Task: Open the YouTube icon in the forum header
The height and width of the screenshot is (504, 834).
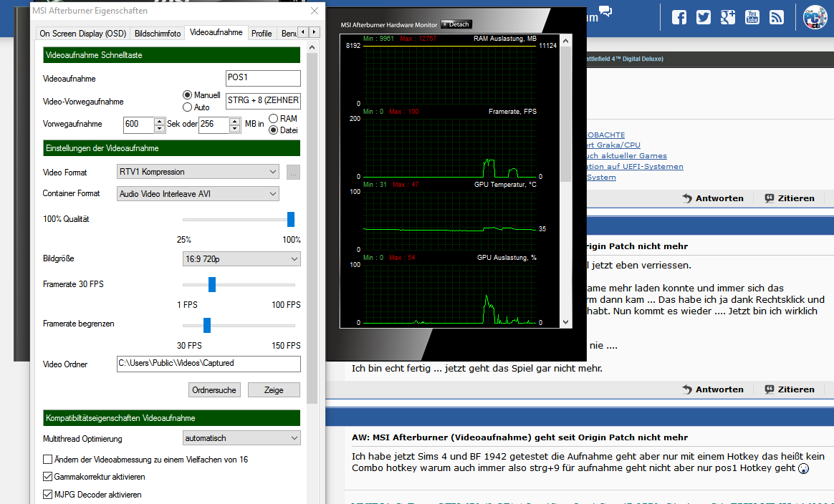Action: tap(752, 18)
